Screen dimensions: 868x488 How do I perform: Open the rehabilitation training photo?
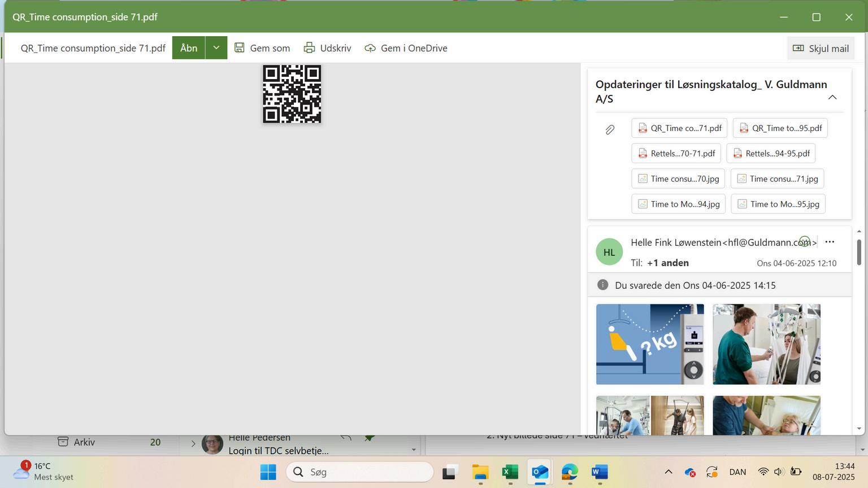[650, 415]
